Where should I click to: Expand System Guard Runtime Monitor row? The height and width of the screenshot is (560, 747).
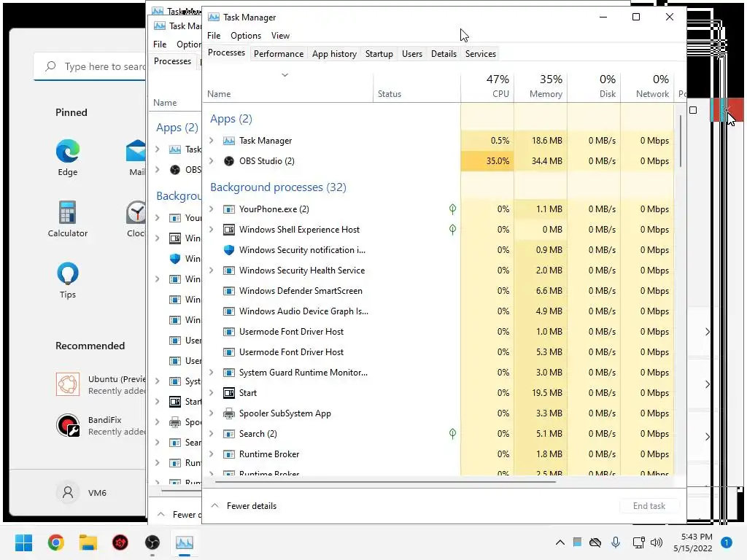point(212,373)
